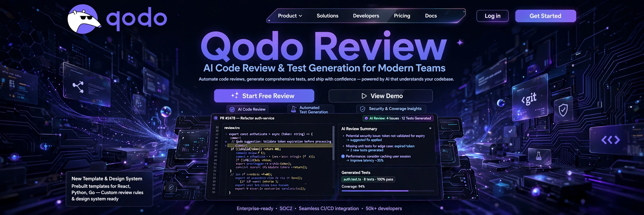Click the qodo mascot logo

click(x=84, y=19)
